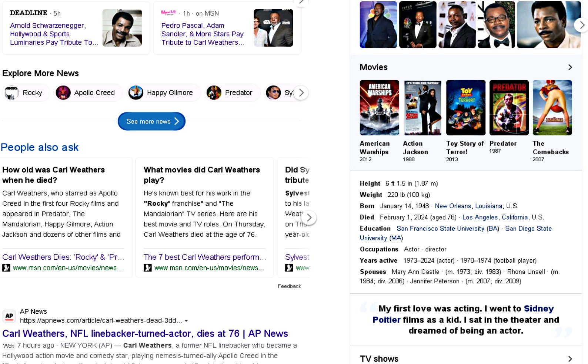
Task: Open the Predator 1987 movie poster
Action: coord(509,108)
